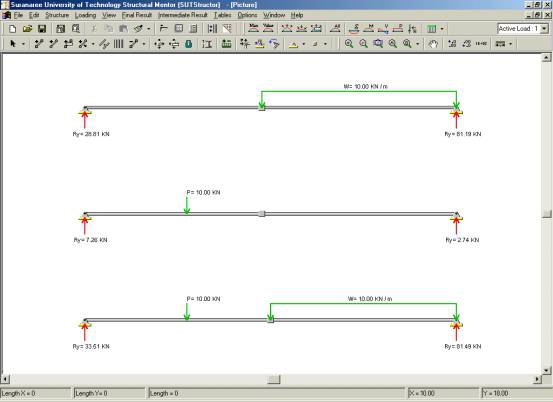Image resolution: width=553 pixels, height=402 pixels.
Task: Expand arrow beside the pointer tool
Action: (23, 44)
